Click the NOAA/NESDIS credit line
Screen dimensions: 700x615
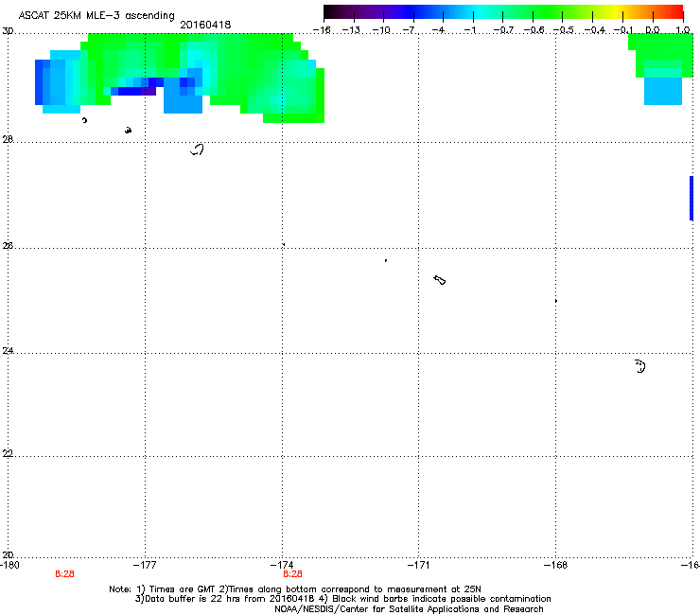click(409, 609)
